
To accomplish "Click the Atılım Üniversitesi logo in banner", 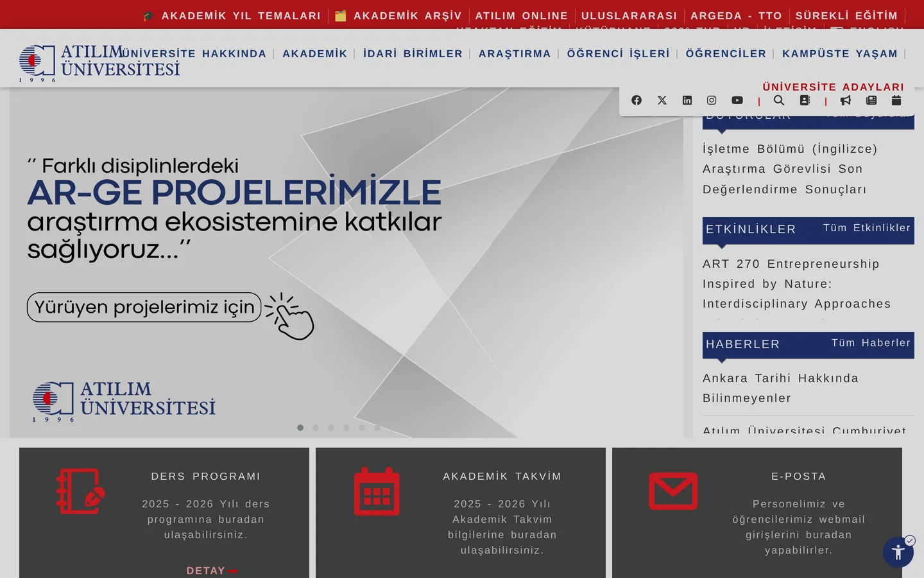I will click(x=124, y=401).
